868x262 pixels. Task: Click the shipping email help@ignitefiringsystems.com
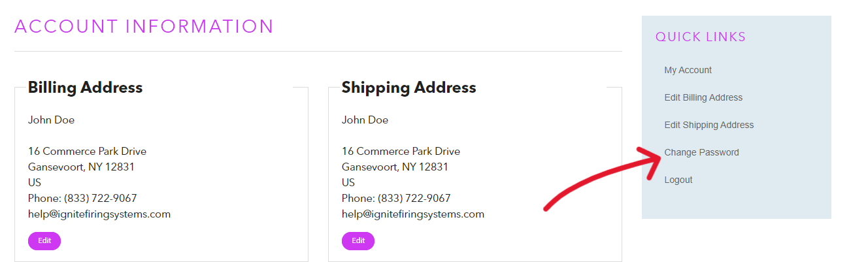click(412, 214)
